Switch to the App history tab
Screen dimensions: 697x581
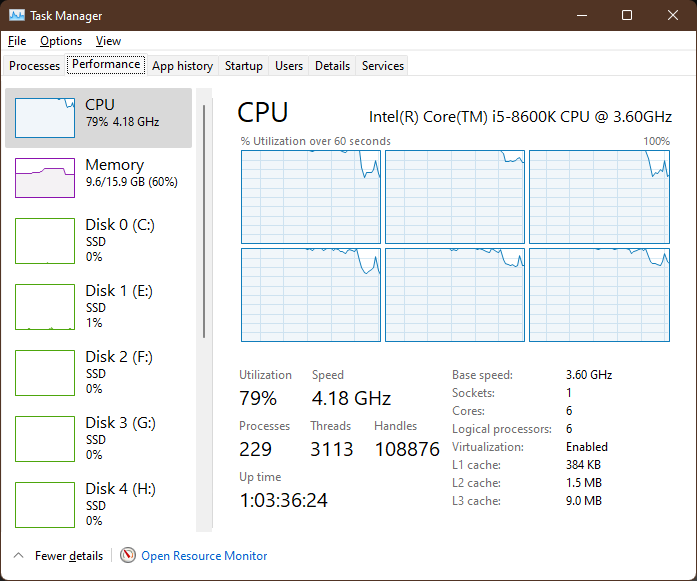182,66
